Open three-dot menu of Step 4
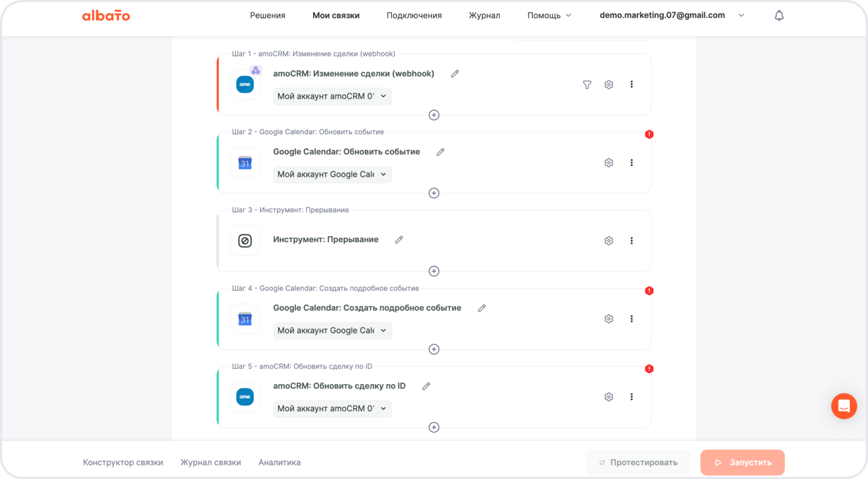The image size is (868, 479). pos(631,319)
